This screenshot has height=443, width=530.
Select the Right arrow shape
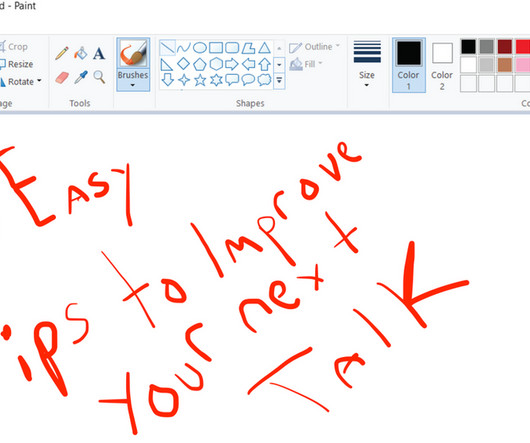tap(232, 64)
